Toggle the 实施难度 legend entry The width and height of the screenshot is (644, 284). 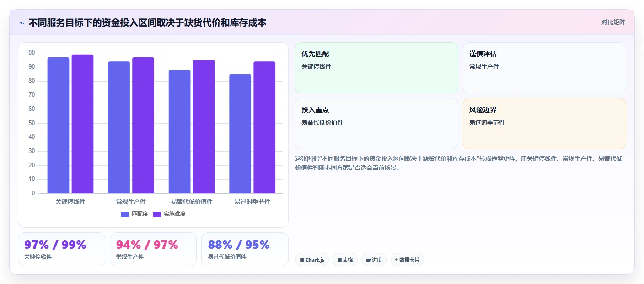pyautogui.click(x=169, y=214)
